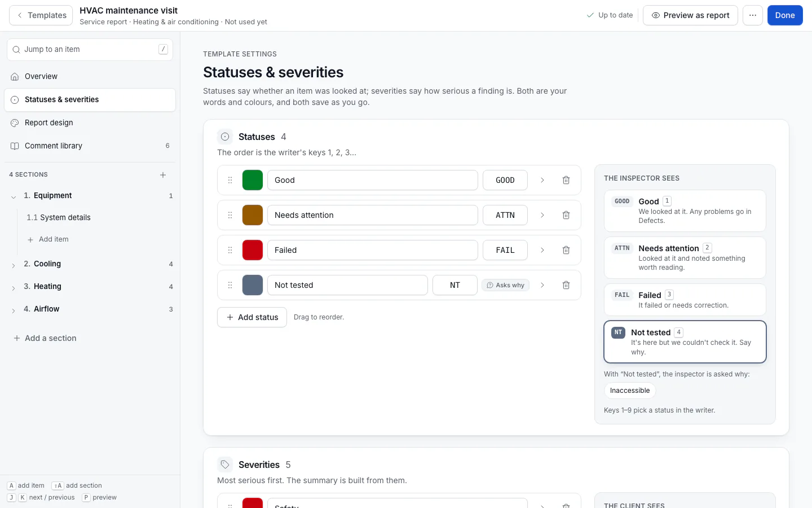Click the Inaccessible reason chip

coord(630,391)
